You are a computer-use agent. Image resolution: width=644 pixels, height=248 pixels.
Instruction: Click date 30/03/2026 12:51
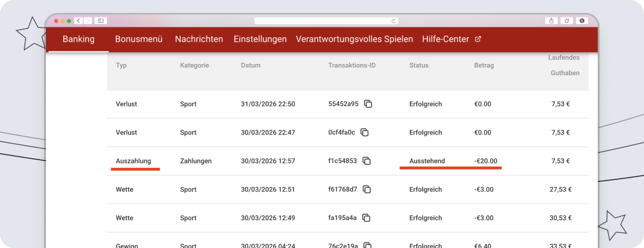268,189
